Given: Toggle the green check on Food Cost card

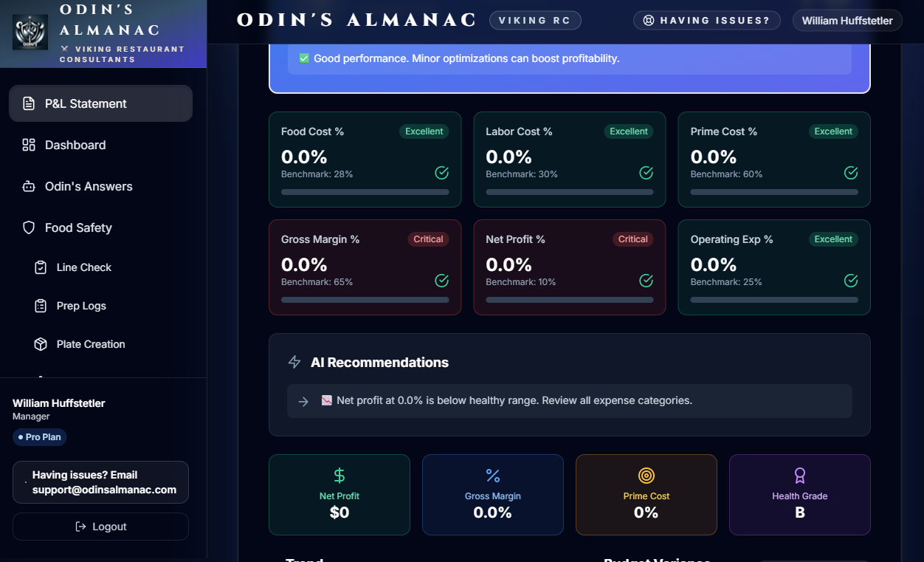Looking at the screenshot, I should click(441, 172).
